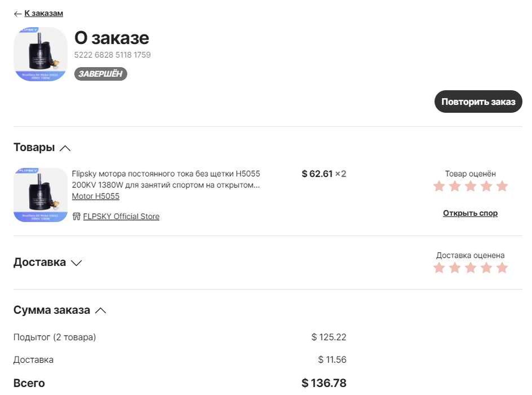Select the third star of product rating
The width and height of the screenshot is (532, 395).
coord(471,186)
